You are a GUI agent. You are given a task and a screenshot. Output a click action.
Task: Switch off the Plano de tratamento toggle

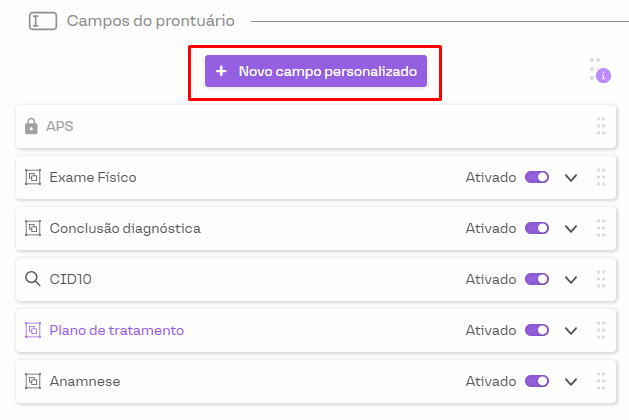point(537,330)
